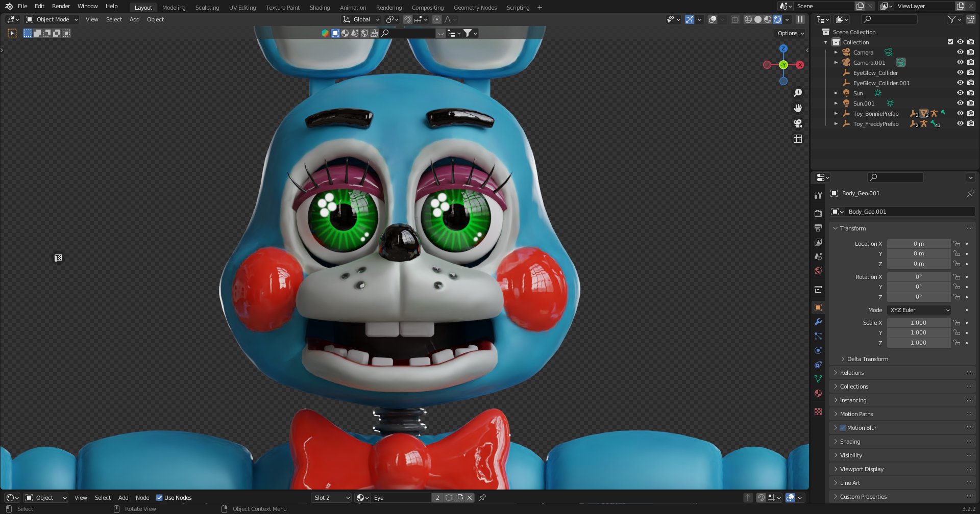980x514 pixels.
Task: Click the pause render preview button
Action: (x=800, y=19)
